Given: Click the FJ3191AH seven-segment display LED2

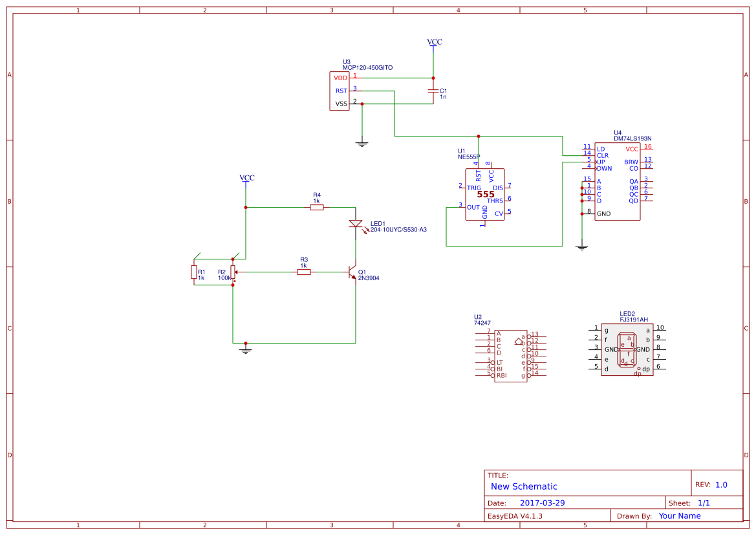Looking at the screenshot, I should 627,349.
